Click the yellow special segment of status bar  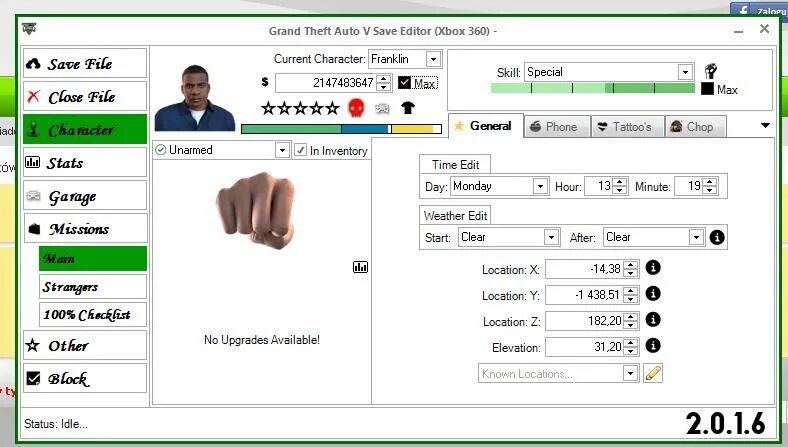(x=412, y=129)
